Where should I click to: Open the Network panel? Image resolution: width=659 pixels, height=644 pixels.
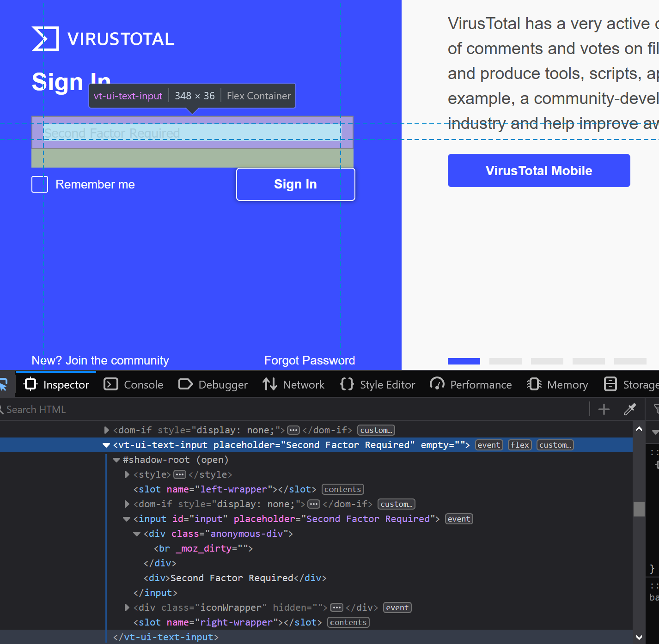click(293, 384)
